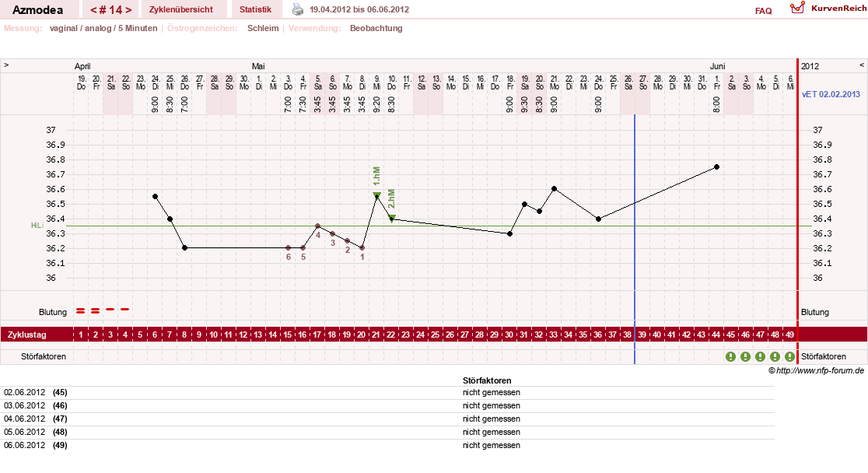Click the vET 02.02.2013 label

pyautogui.click(x=831, y=94)
